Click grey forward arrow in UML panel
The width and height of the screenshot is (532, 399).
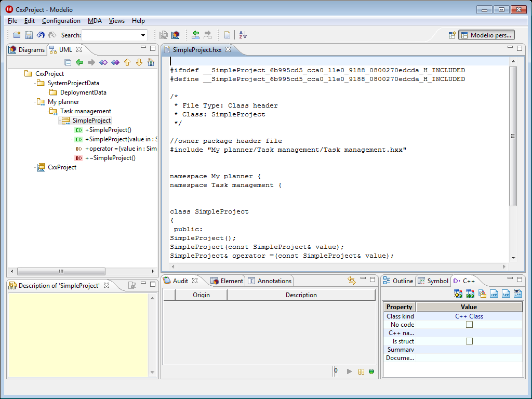91,62
